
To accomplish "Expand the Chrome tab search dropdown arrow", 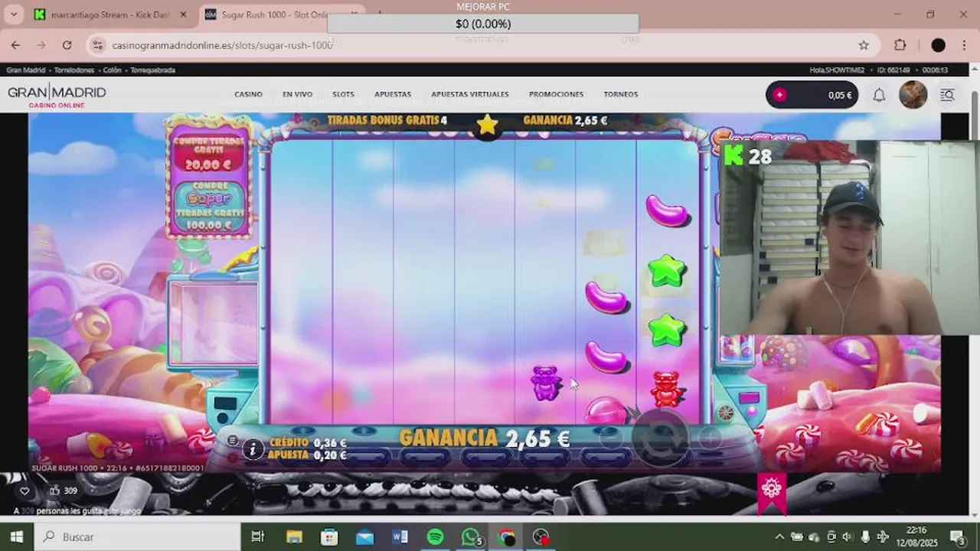I will [x=13, y=15].
